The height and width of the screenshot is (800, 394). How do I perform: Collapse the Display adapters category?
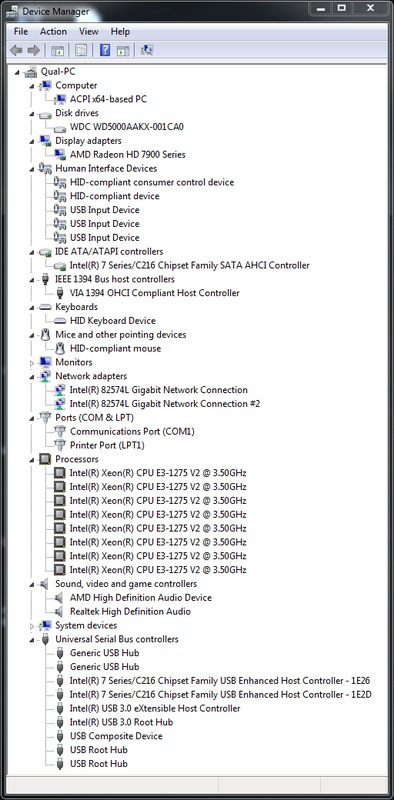tap(32, 141)
